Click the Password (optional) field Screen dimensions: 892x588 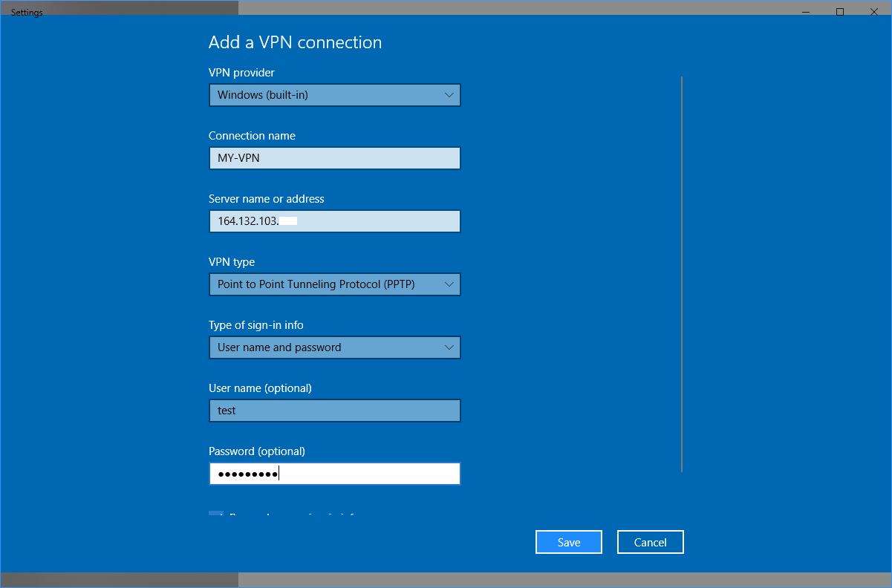click(335, 474)
